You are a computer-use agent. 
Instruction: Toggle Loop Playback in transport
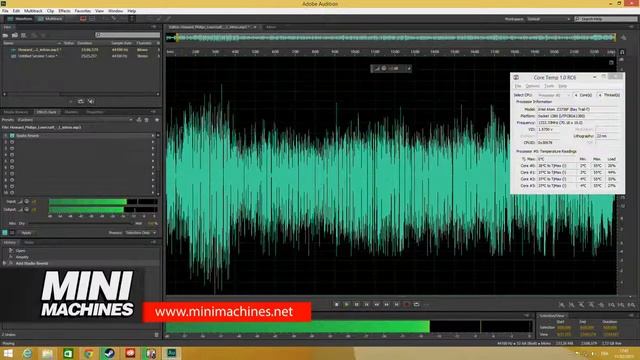(416, 304)
